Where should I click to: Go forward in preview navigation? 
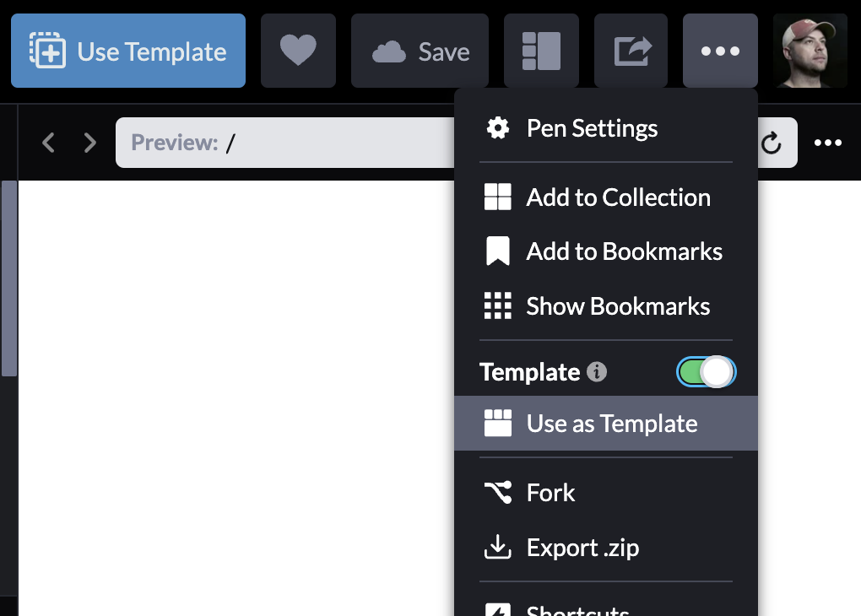pyautogui.click(x=90, y=143)
